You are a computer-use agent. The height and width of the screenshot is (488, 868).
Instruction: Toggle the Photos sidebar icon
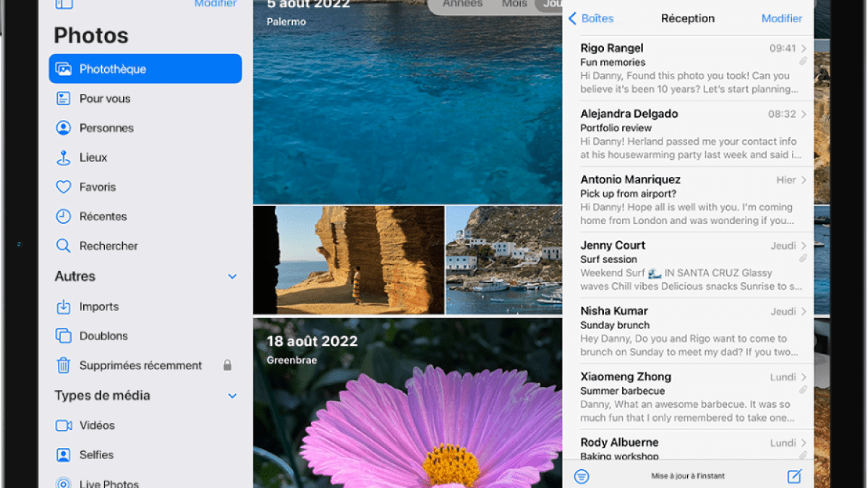64,4
